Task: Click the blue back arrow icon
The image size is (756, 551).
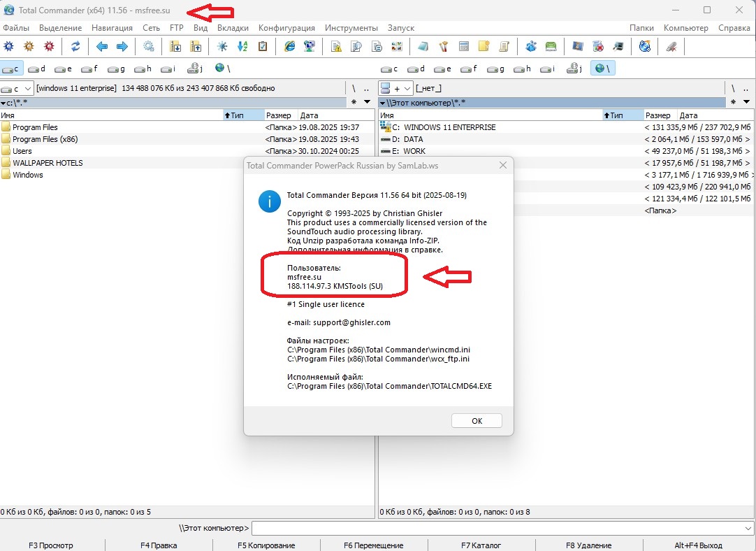Action: pyautogui.click(x=102, y=46)
